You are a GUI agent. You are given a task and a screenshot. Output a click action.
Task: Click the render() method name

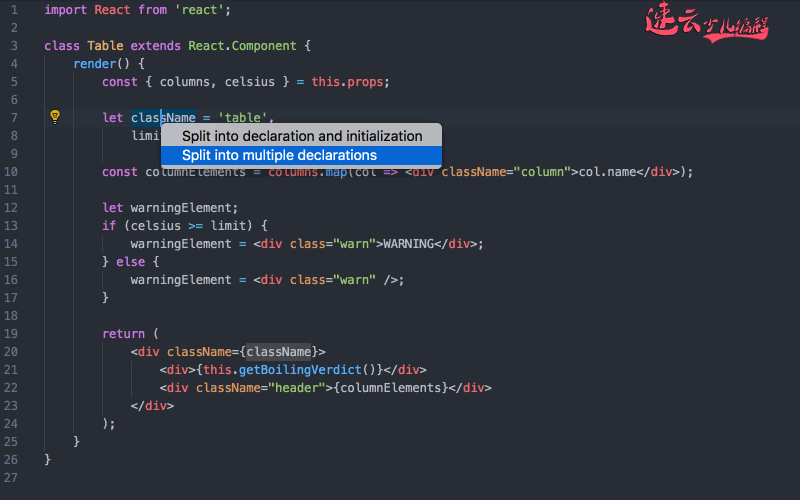[x=94, y=64]
